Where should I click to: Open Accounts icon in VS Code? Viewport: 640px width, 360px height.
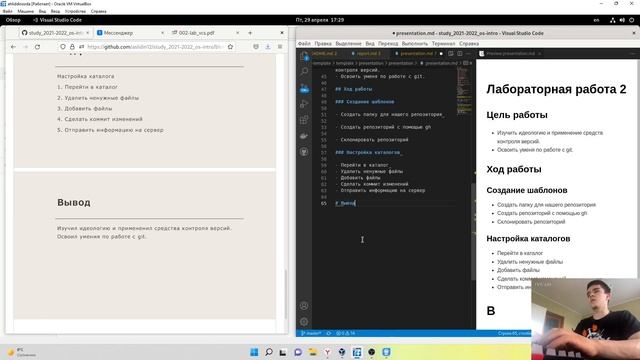[304, 306]
